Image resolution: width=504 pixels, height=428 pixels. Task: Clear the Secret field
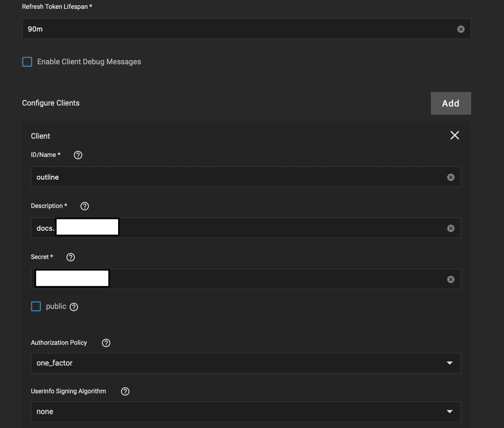451,279
